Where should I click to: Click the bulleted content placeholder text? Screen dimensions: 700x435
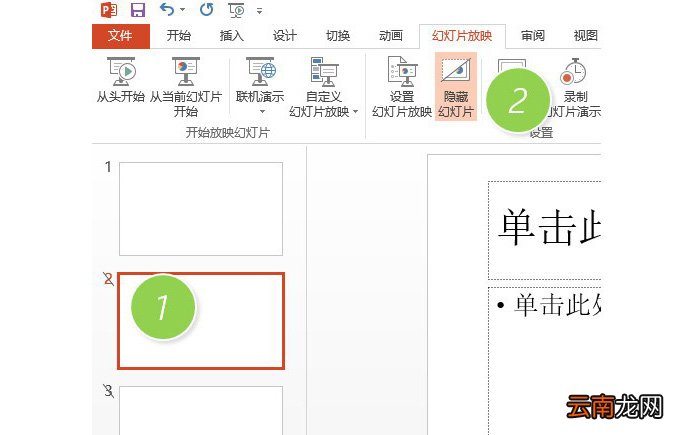(x=558, y=305)
